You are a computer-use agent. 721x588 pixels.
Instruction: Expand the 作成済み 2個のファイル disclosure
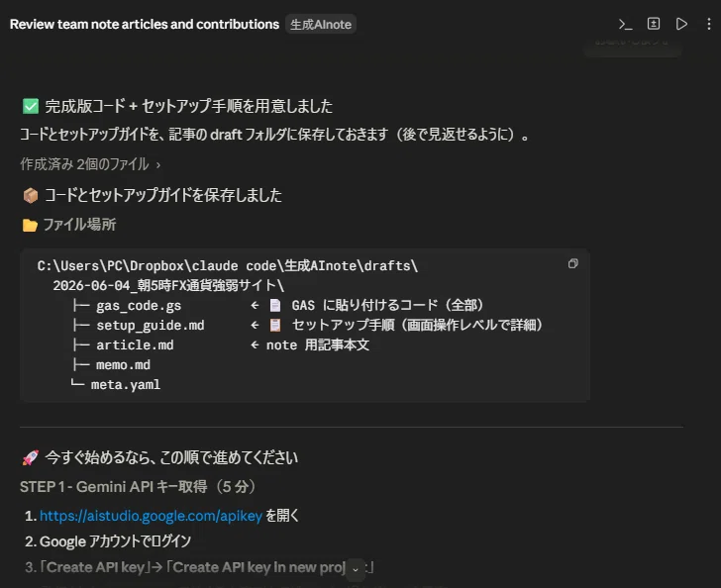[x=90, y=164]
